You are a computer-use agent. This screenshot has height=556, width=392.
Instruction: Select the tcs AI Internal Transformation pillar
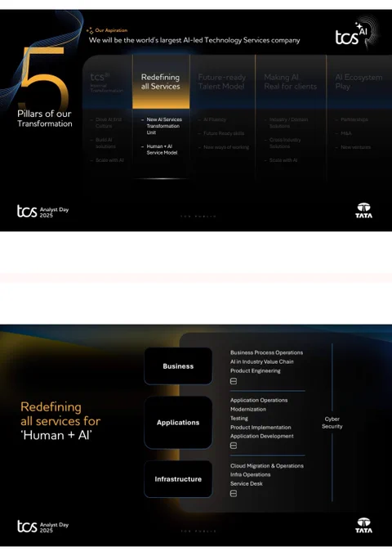click(107, 83)
